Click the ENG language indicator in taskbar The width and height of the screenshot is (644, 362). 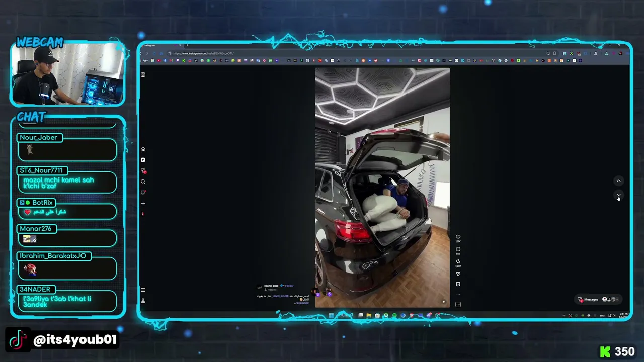[602, 315]
